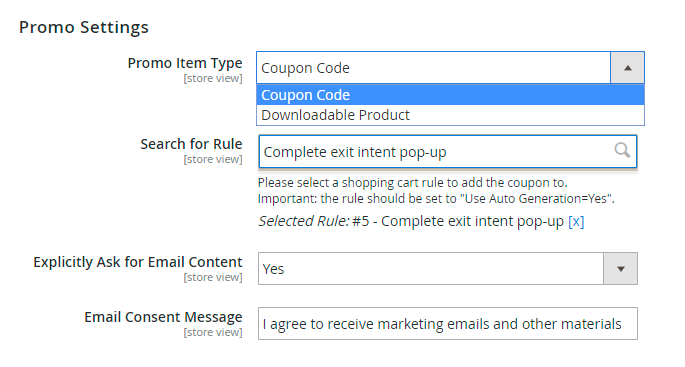The height and width of the screenshot is (367, 685).
Task: Focus the Email Consent Message field
Action: (x=448, y=324)
